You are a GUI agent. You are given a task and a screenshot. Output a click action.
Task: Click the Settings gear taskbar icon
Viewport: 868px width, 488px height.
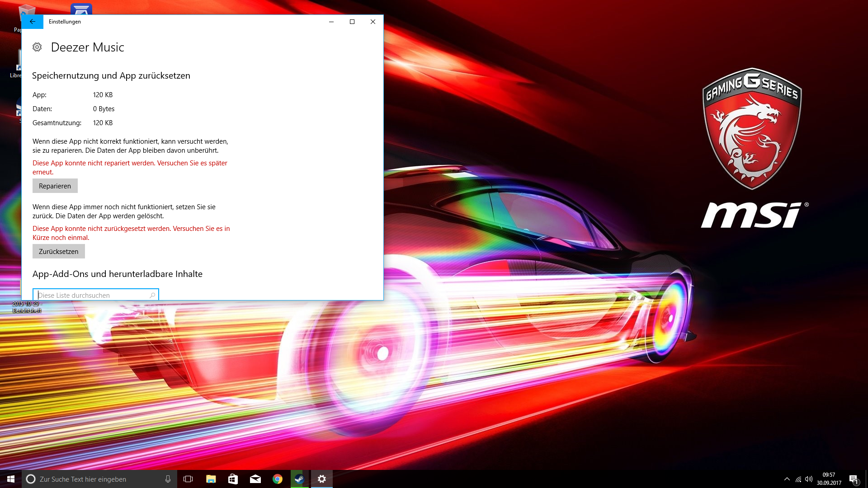(321, 479)
